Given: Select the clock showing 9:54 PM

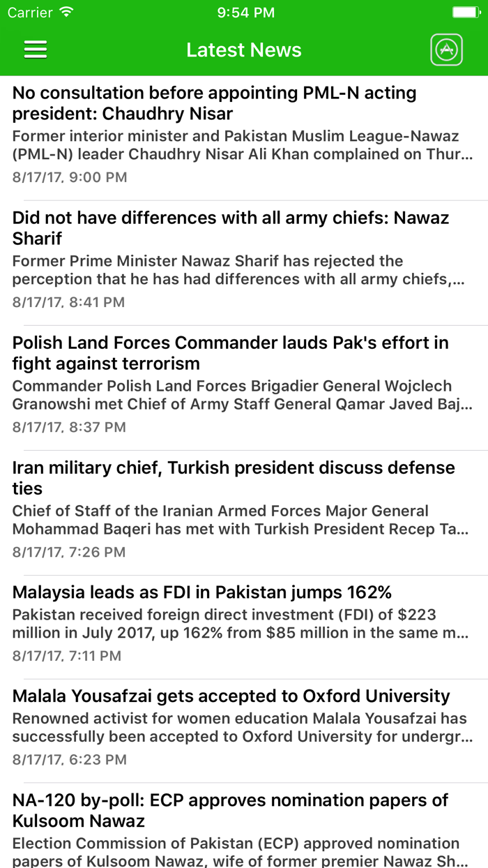Looking at the screenshot, I should 243,11.
